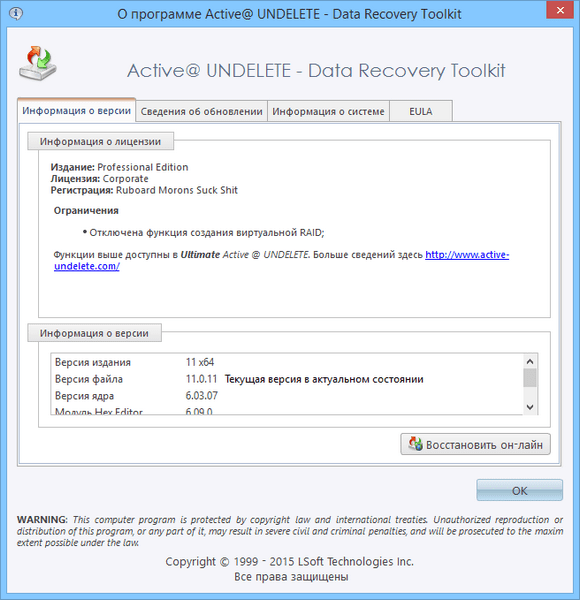Screen dimensions: 580x600
Task: Open the EULA tab
Action: (x=421, y=111)
